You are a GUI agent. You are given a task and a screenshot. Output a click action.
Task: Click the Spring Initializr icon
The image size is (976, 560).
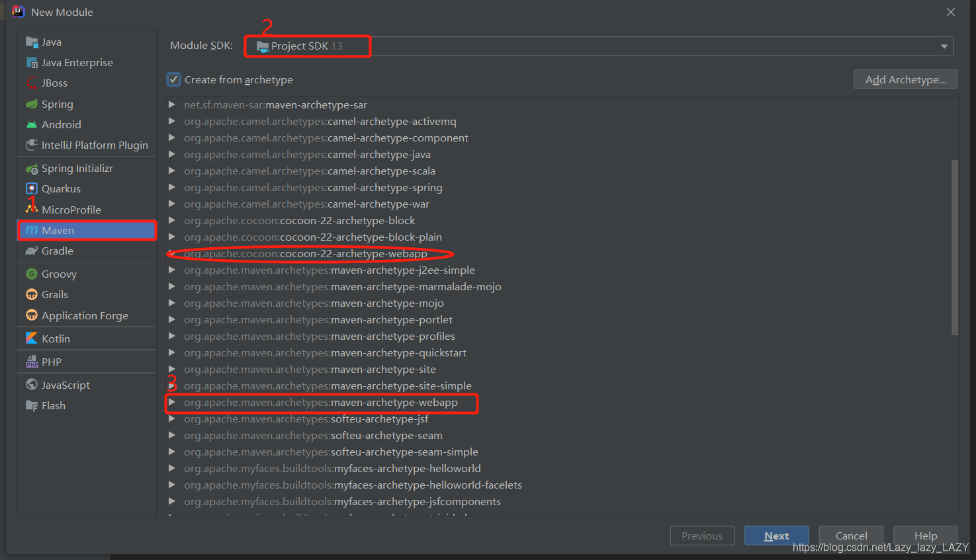(x=32, y=169)
